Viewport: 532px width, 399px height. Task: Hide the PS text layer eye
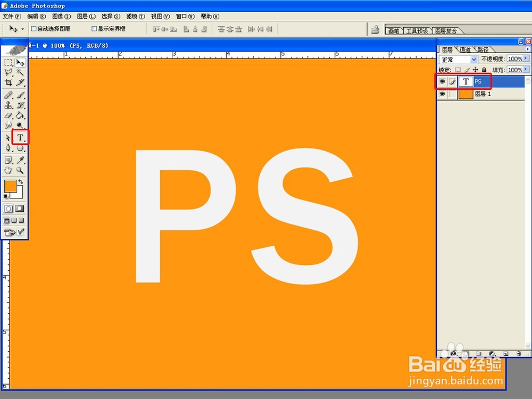[442, 81]
